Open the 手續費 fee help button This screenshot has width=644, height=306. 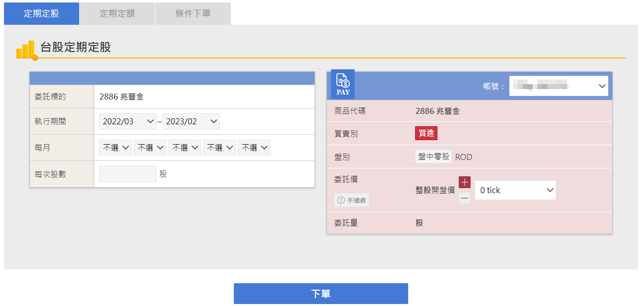[352, 200]
